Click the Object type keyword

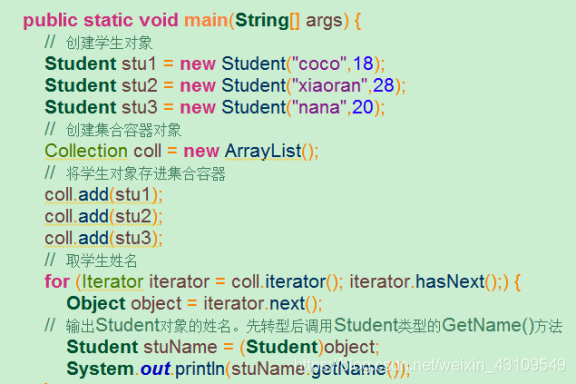tap(96, 304)
